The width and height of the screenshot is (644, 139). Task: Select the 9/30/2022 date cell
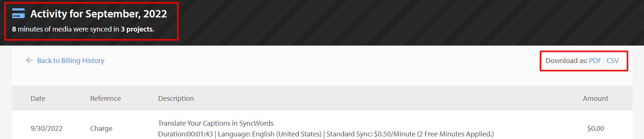46,128
